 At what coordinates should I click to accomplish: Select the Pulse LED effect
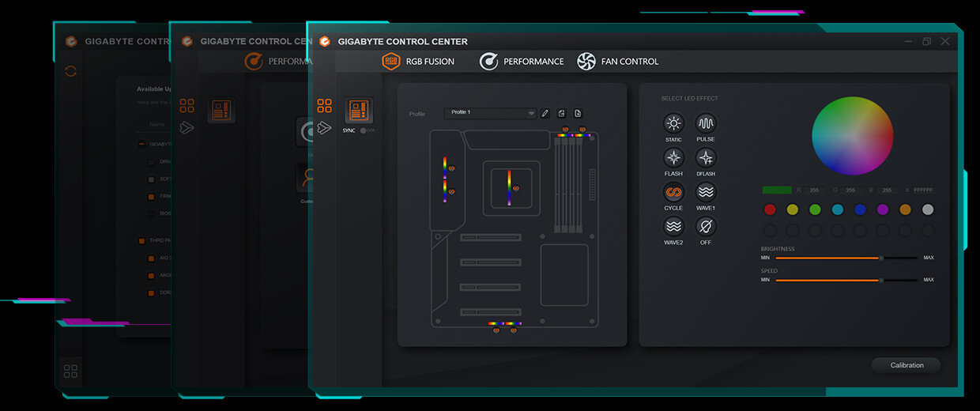coord(706,123)
